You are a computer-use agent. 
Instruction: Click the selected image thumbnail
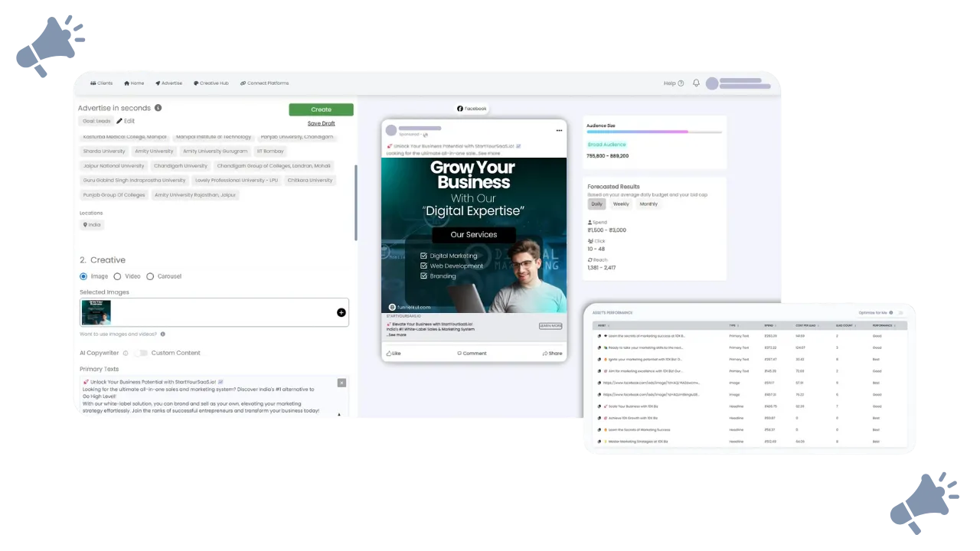click(x=96, y=312)
